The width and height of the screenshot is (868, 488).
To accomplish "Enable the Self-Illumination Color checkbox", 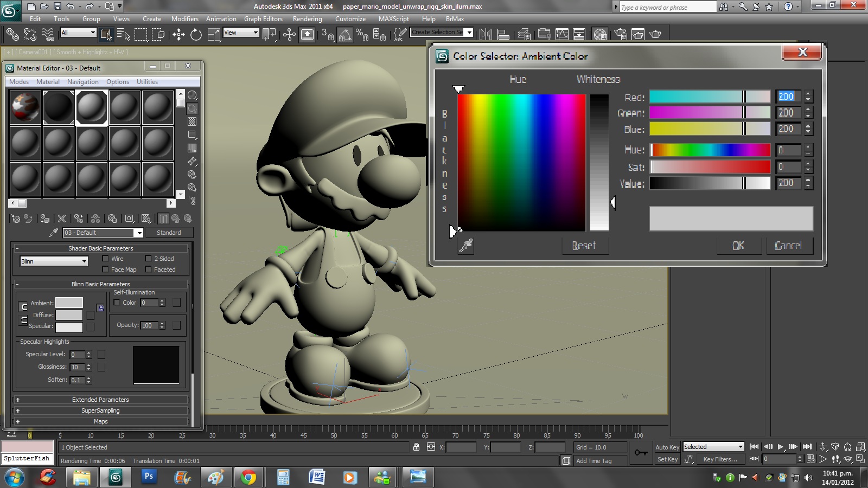I will click(x=117, y=303).
